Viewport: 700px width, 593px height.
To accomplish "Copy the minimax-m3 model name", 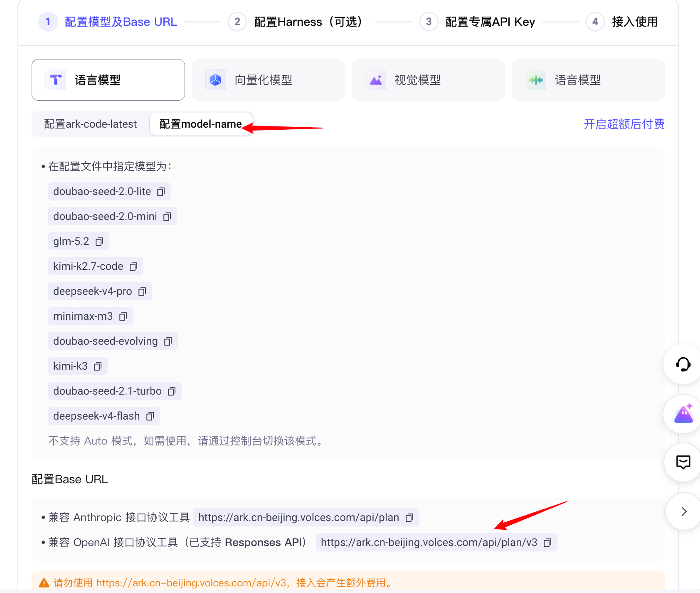I will pyautogui.click(x=123, y=316).
